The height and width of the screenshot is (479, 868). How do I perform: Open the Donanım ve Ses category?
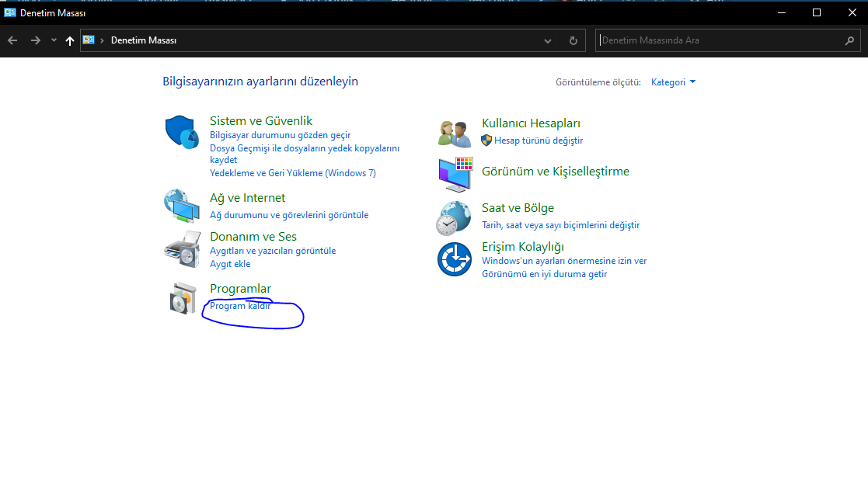point(253,236)
